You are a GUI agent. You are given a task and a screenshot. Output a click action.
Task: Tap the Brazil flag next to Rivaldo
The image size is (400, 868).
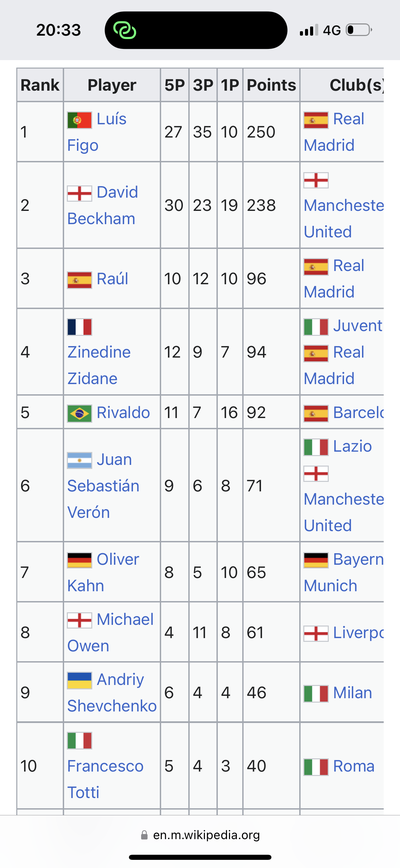(79, 414)
